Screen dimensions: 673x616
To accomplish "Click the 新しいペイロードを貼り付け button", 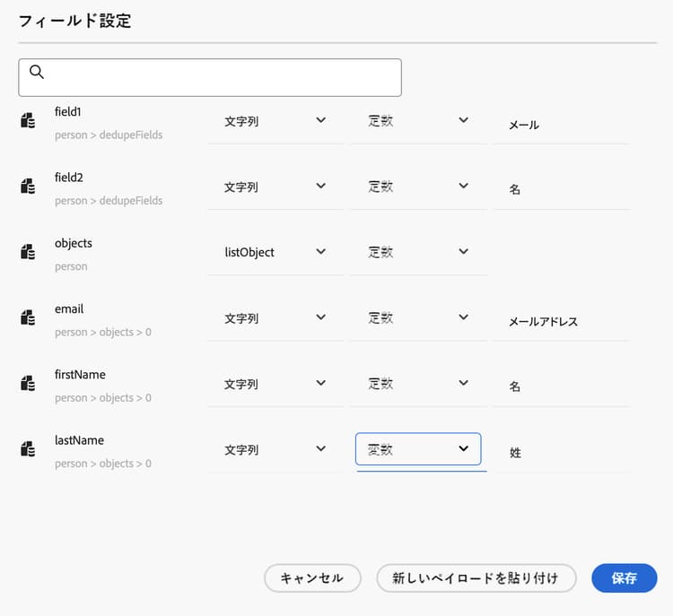I will pyautogui.click(x=476, y=578).
